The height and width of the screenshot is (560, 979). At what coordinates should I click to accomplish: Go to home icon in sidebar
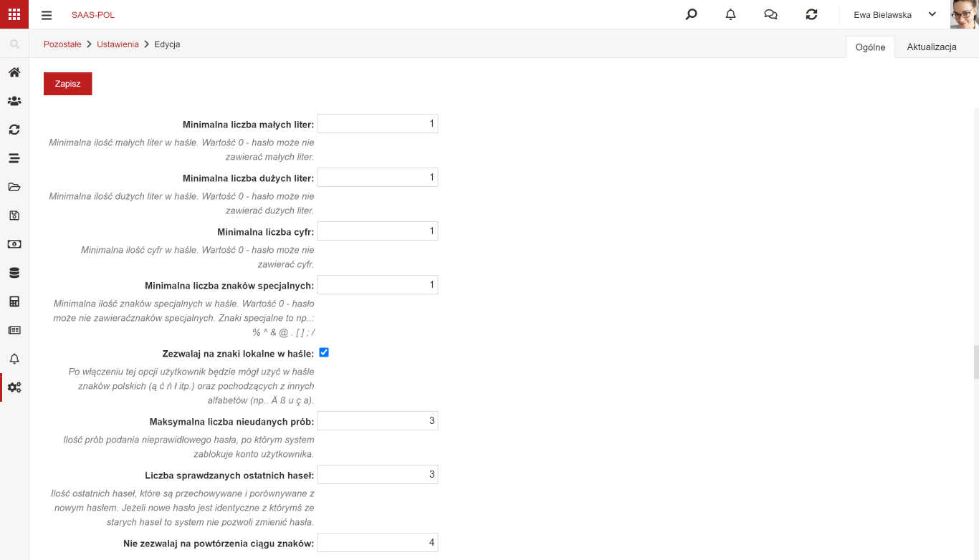(x=14, y=72)
